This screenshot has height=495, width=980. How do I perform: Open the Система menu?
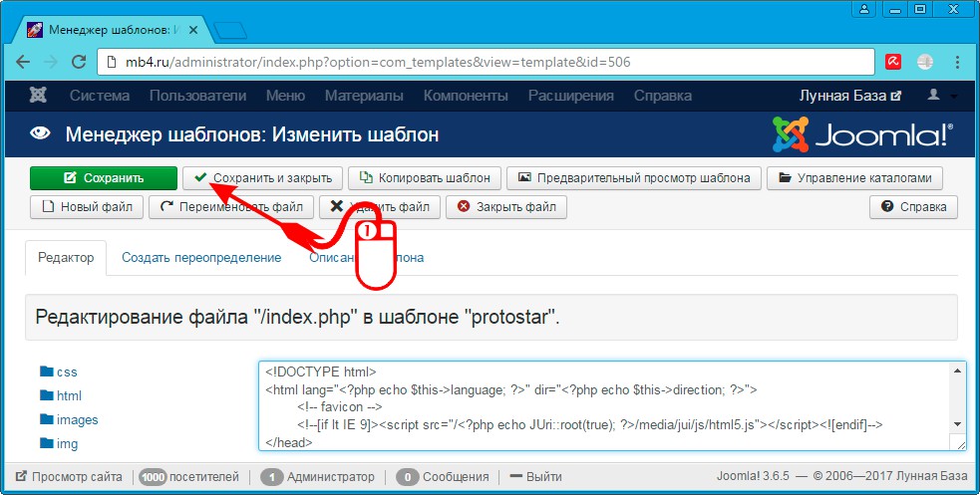[x=100, y=96]
